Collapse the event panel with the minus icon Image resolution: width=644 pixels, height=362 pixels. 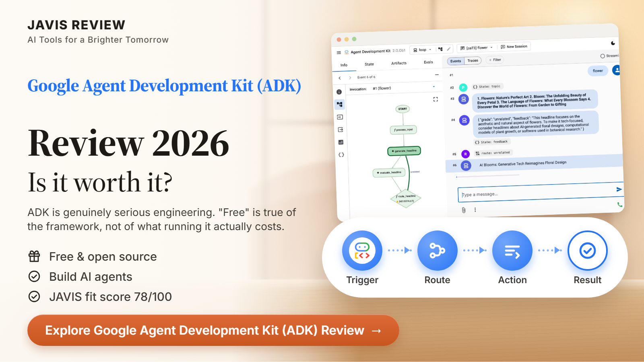(437, 75)
